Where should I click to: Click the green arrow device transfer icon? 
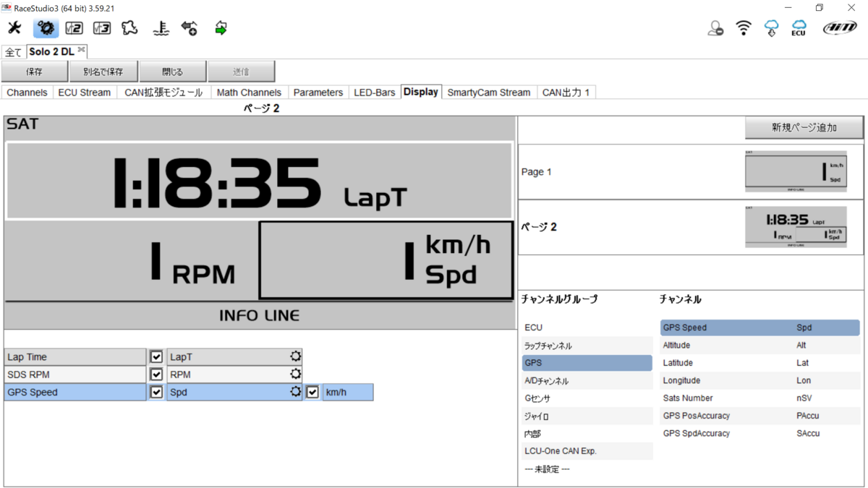pyautogui.click(x=221, y=28)
